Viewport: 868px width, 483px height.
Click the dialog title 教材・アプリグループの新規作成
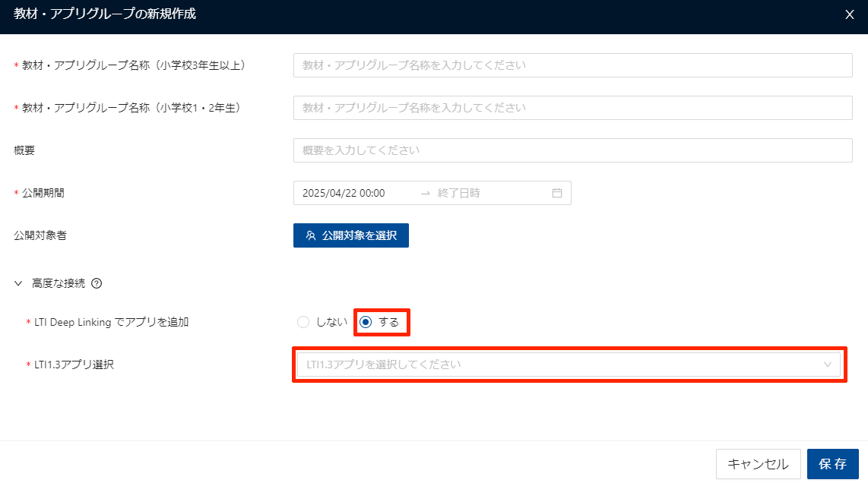105,14
